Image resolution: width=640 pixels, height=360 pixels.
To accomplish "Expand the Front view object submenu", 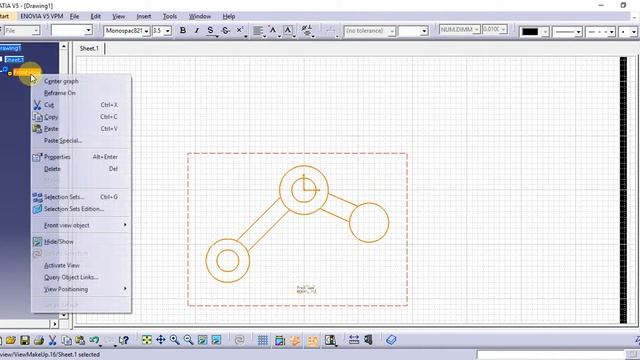I will pyautogui.click(x=81, y=225).
